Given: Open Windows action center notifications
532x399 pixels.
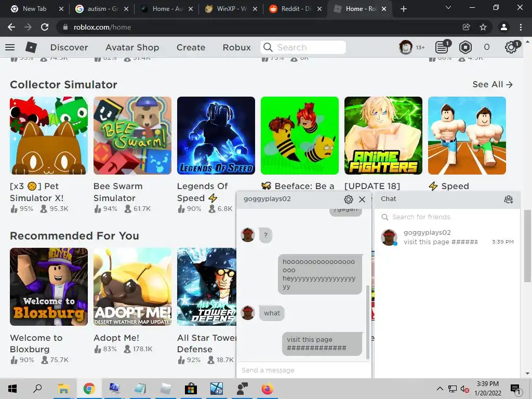Looking at the screenshot, I should [x=515, y=389].
